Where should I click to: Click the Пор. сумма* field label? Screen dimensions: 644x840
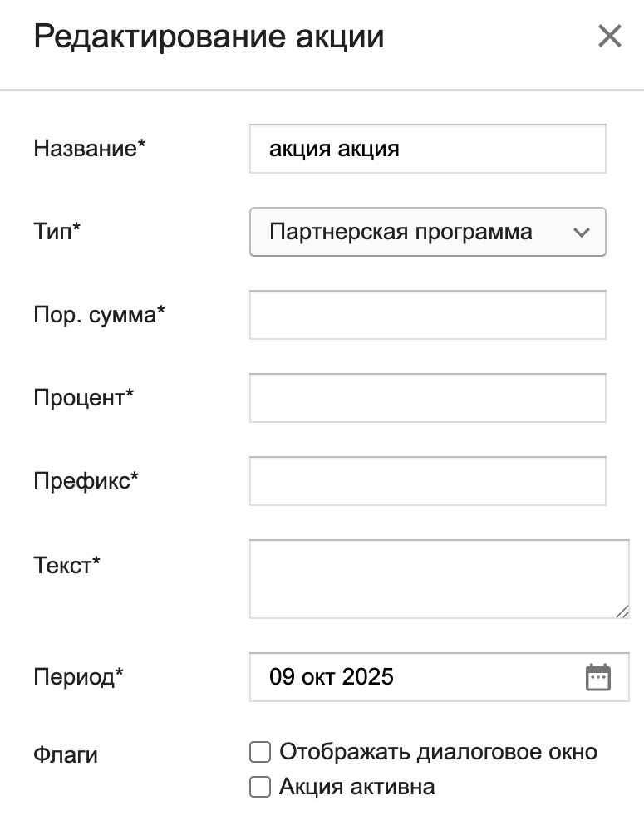pos(100,315)
